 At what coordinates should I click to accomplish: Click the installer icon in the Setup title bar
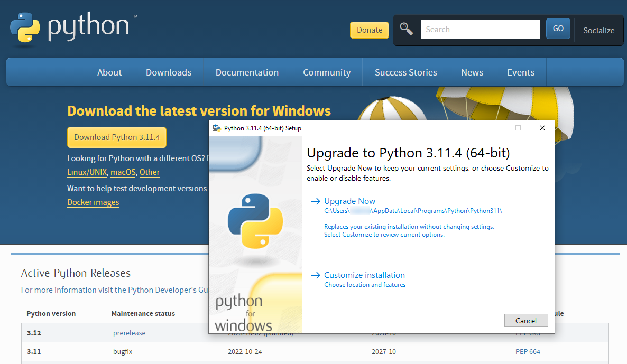[216, 128]
